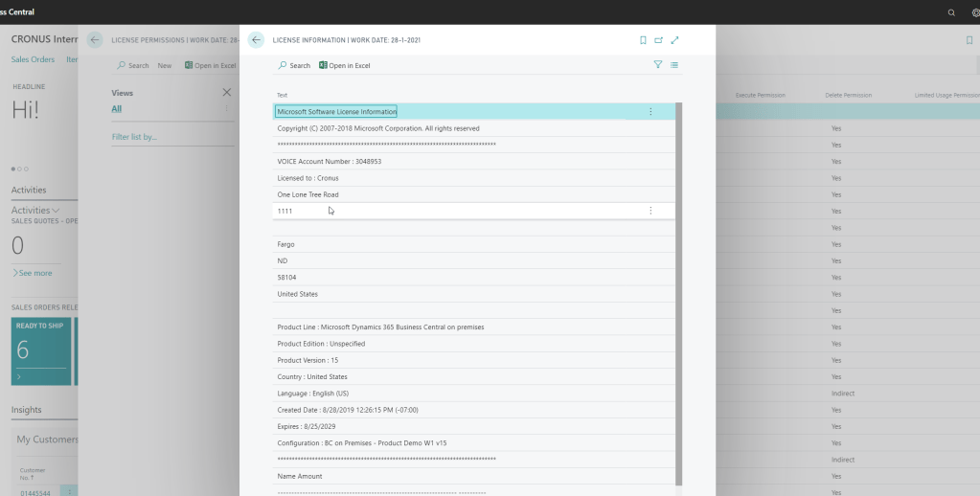Select the Microsoft Software License Information text field
980x496 pixels.
pyautogui.click(x=336, y=112)
